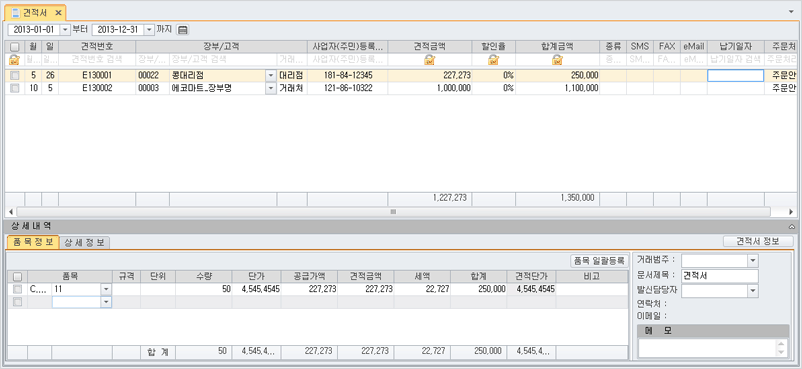Expand the 롱대리점 customer dropdown
Viewport: 802px width, 369px height.
[271, 76]
